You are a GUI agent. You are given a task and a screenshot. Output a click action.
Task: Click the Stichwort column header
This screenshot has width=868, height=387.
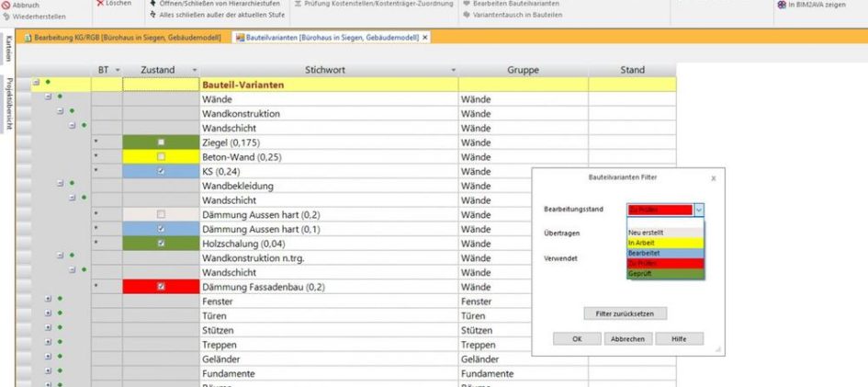[331, 70]
